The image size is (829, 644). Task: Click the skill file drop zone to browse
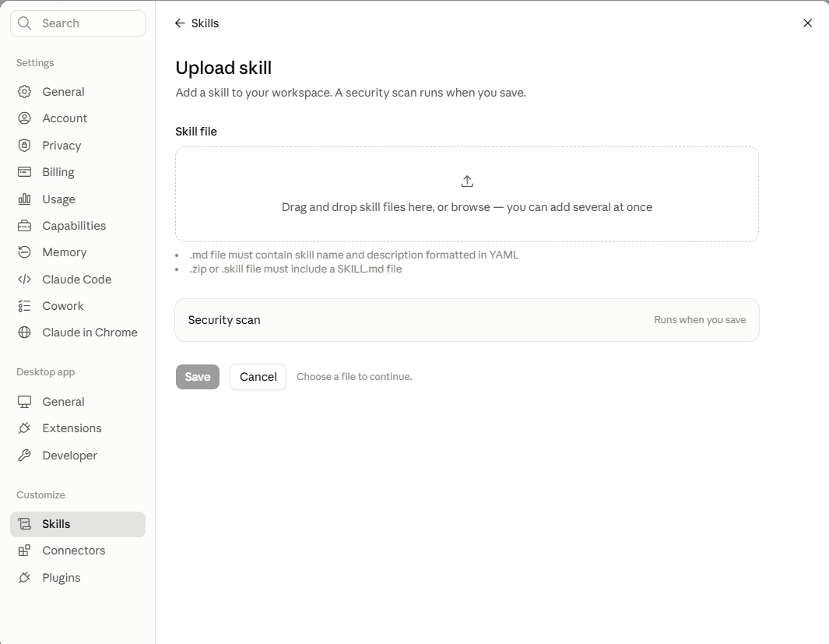point(467,195)
